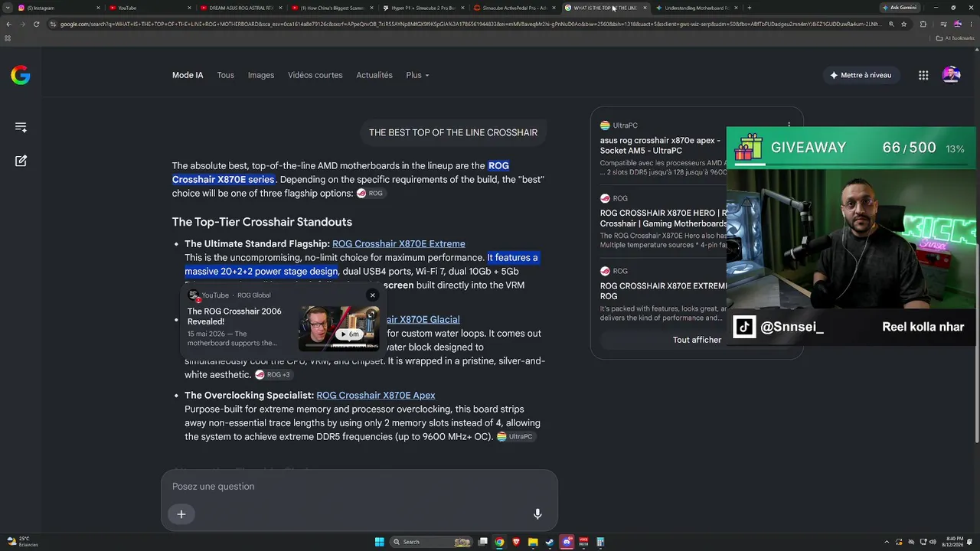
Task: Open the Google apps grid
Action: pos(923,75)
